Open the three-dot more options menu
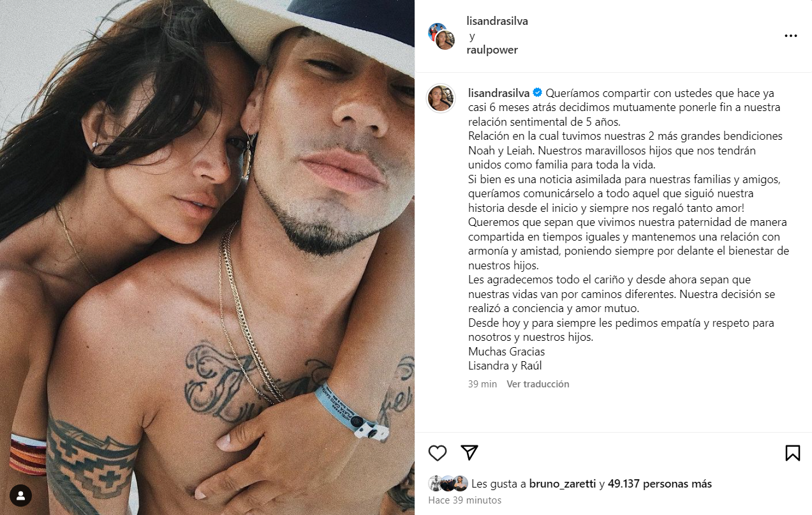 point(791,36)
